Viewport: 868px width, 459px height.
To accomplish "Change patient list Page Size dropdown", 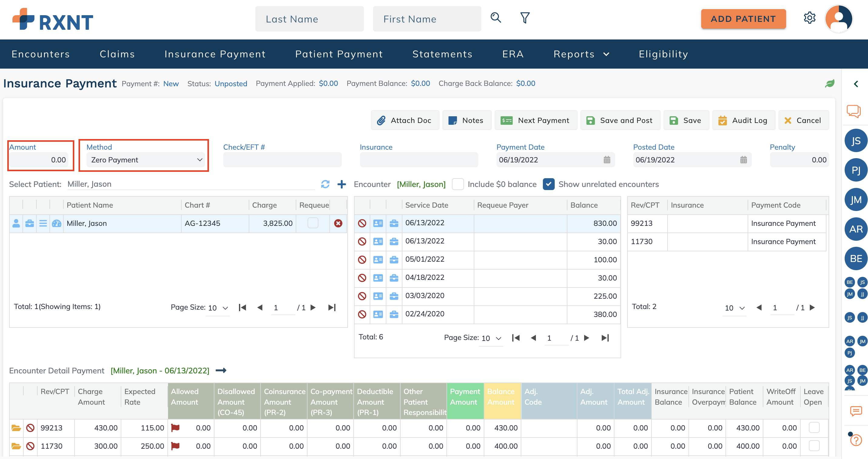I will (218, 308).
